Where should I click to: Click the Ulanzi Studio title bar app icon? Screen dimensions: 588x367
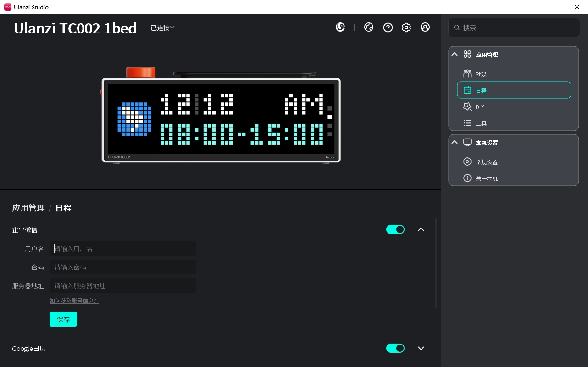8,7
